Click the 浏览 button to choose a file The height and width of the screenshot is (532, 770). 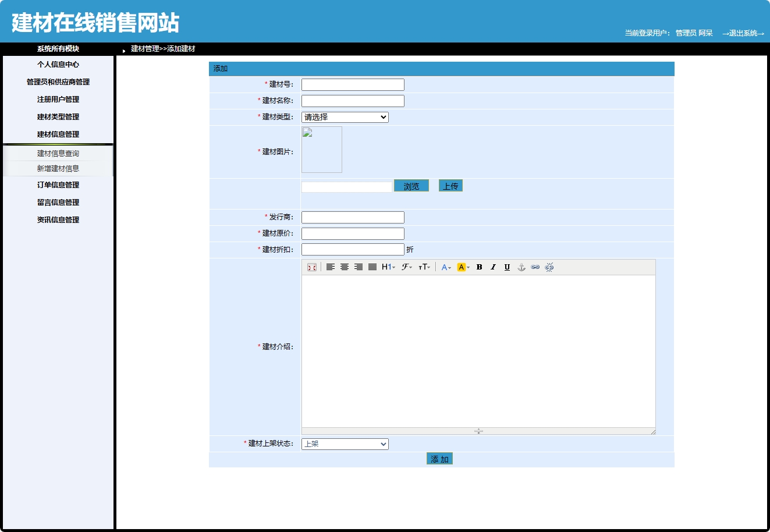point(411,185)
